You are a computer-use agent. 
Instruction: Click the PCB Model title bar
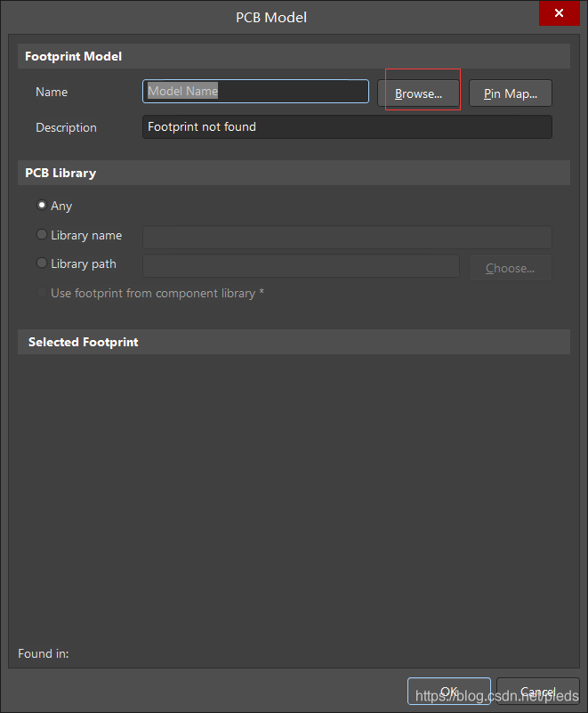click(x=271, y=17)
